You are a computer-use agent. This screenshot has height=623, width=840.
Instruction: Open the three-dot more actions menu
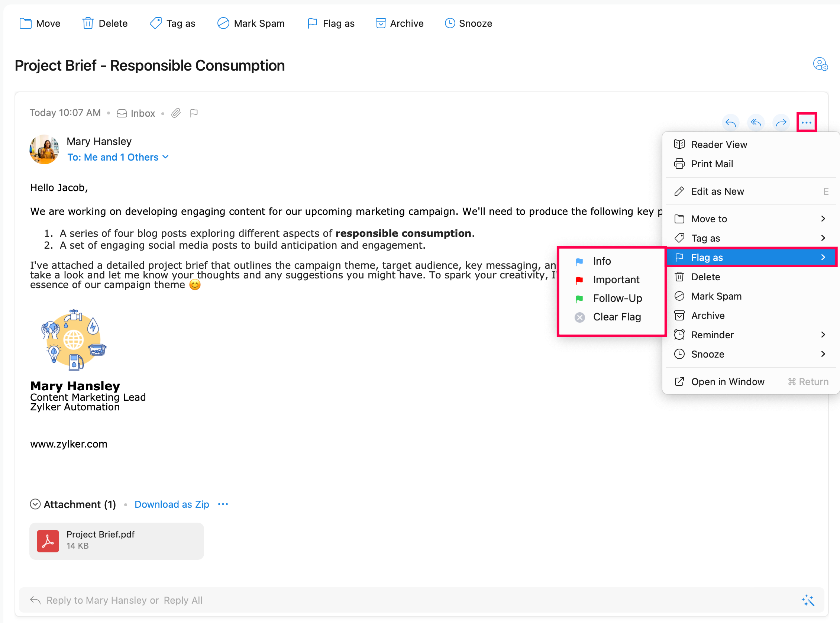click(x=806, y=123)
